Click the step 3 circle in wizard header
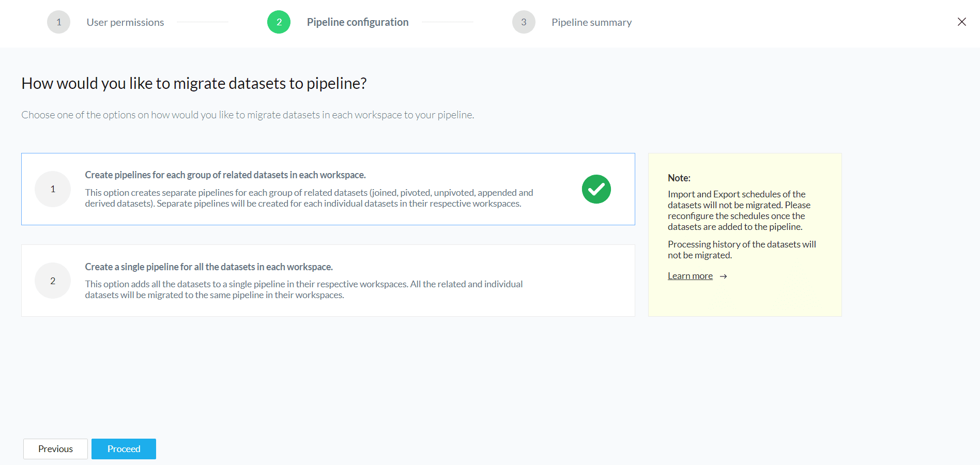980x465 pixels. tap(524, 22)
